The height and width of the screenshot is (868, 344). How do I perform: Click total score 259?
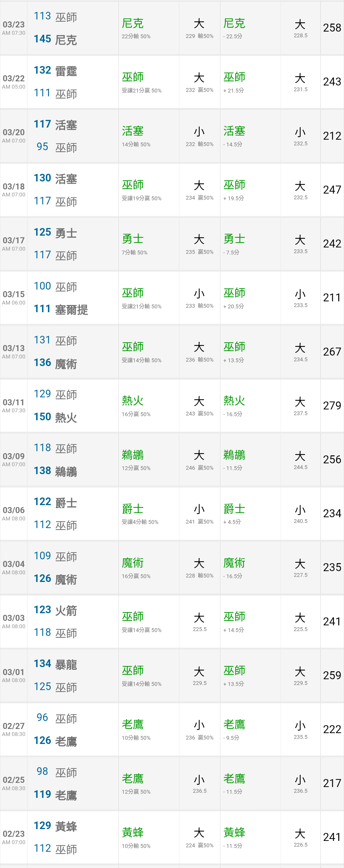[x=332, y=675]
